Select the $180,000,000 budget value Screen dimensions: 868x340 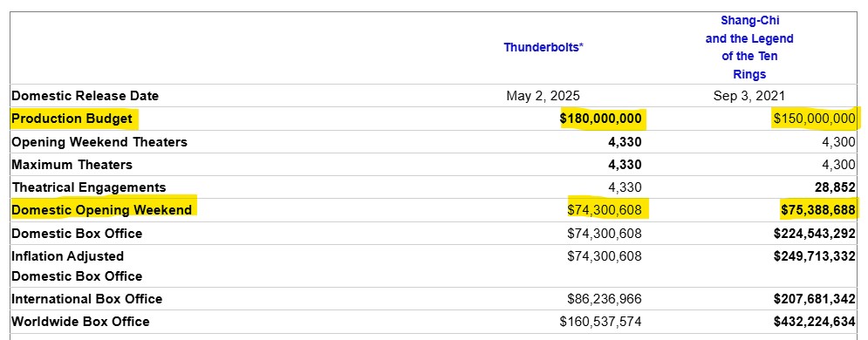pyautogui.click(x=601, y=119)
